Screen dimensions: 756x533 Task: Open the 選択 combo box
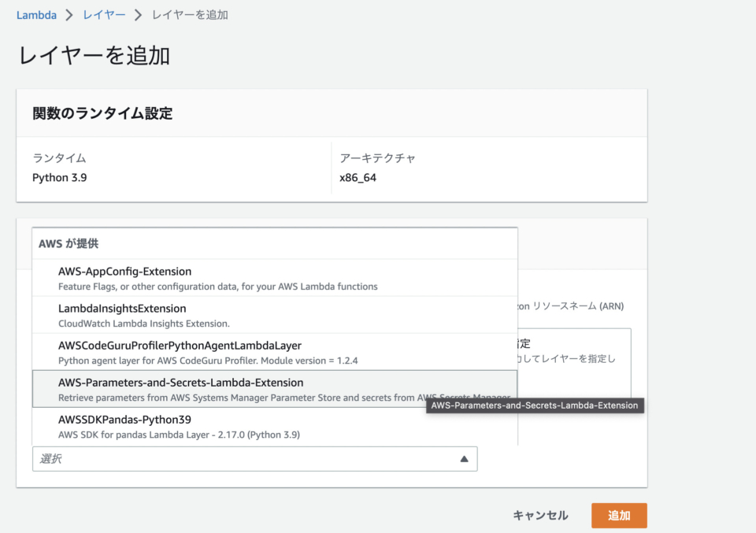point(236,458)
